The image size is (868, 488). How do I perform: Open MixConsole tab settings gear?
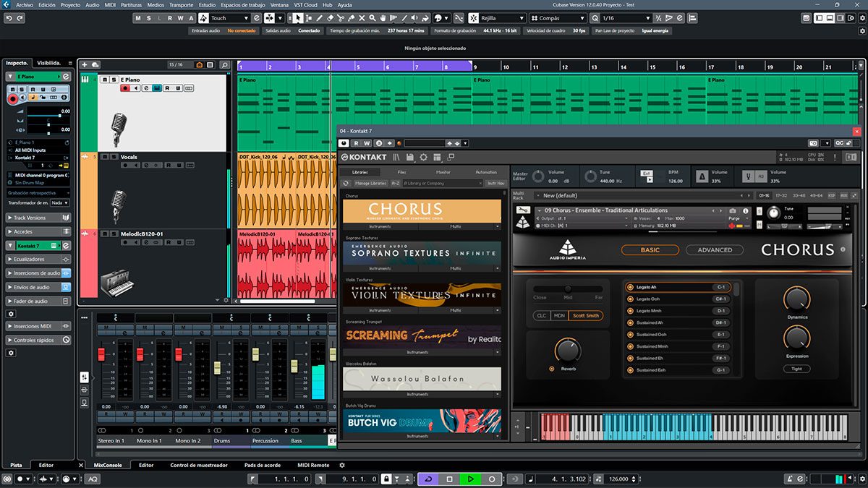[342, 465]
